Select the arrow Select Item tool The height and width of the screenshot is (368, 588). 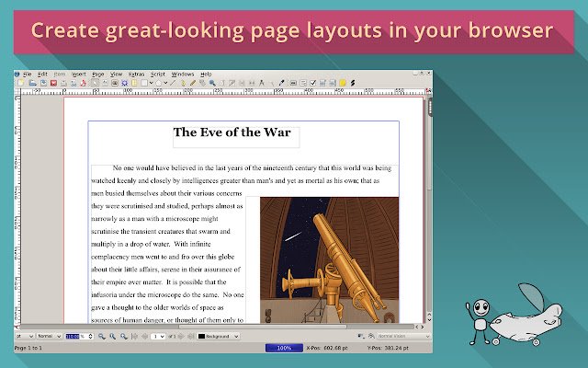tap(96, 83)
